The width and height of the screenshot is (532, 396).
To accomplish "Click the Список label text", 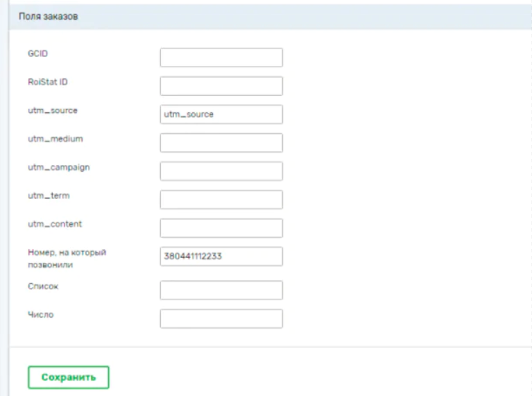I will click(x=43, y=286).
